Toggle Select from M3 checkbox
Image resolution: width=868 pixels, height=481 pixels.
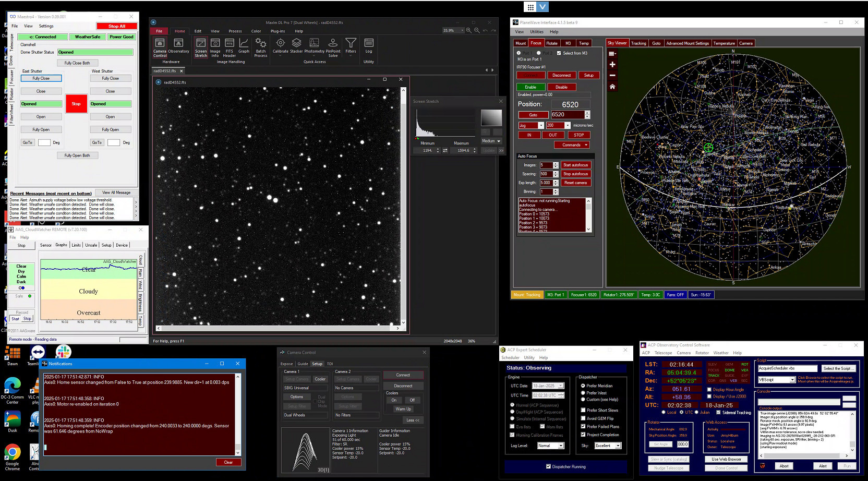(x=559, y=53)
